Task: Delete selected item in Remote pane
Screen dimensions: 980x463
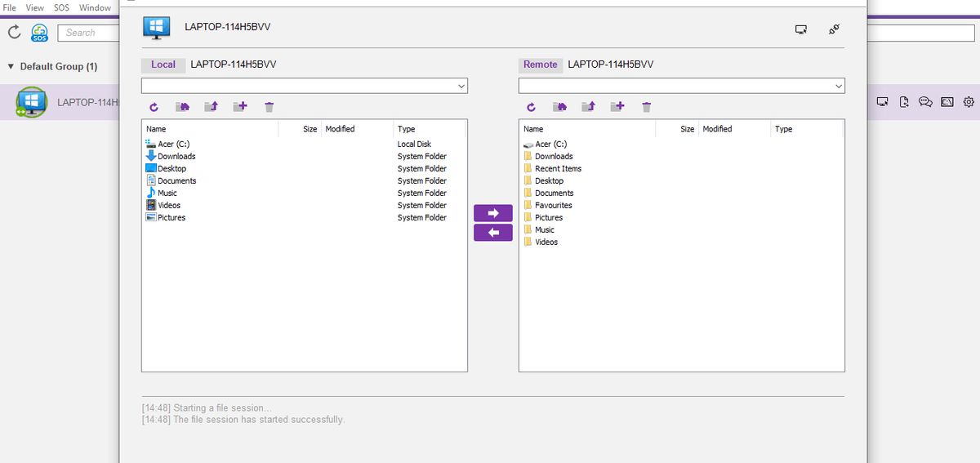Action: point(647,107)
